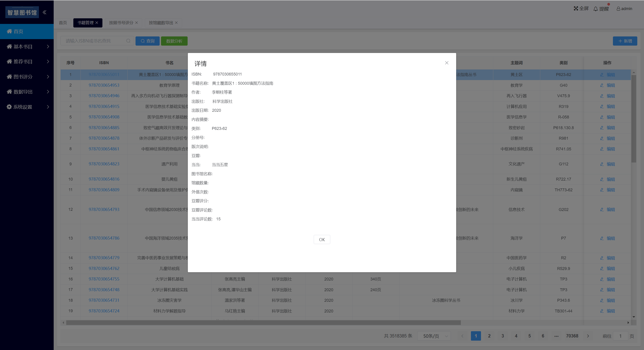Expand the 推荐书目 sidebar menu
The width and height of the screenshot is (644, 350).
[x=27, y=61]
